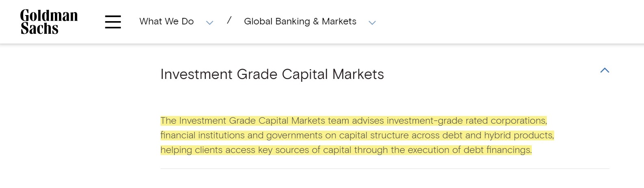Image resolution: width=644 pixels, height=188 pixels.
Task: Click the breadcrumb slash separator
Action: 229,20
